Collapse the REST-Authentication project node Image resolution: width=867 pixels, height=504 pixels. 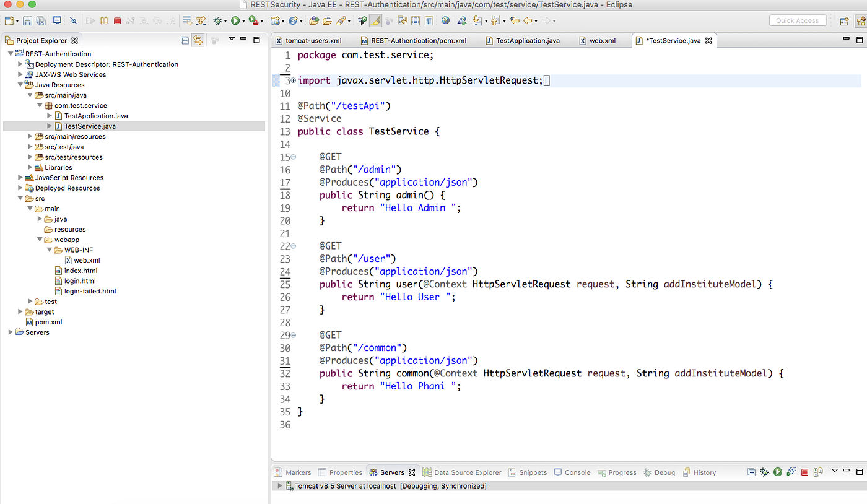pos(11,54)
